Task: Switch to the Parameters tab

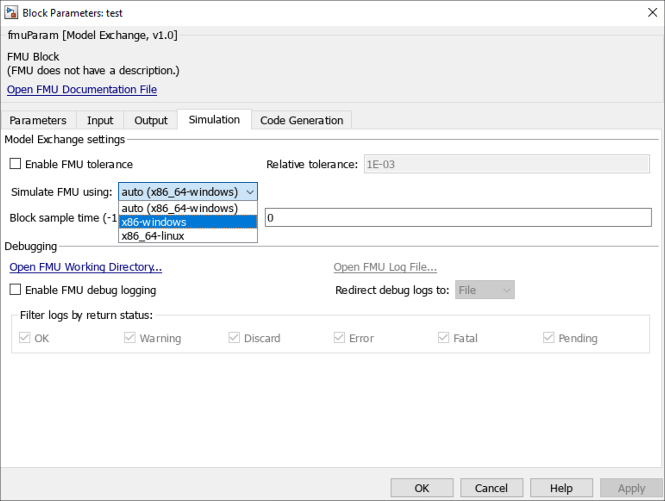Action: (x=38, y=120)
